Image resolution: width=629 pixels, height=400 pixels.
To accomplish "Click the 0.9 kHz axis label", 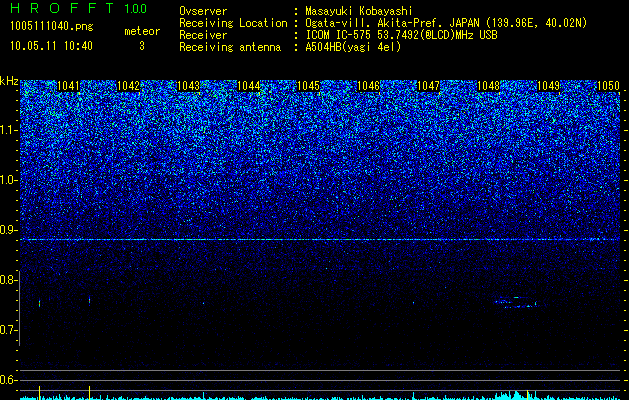I will pos(7,230).
